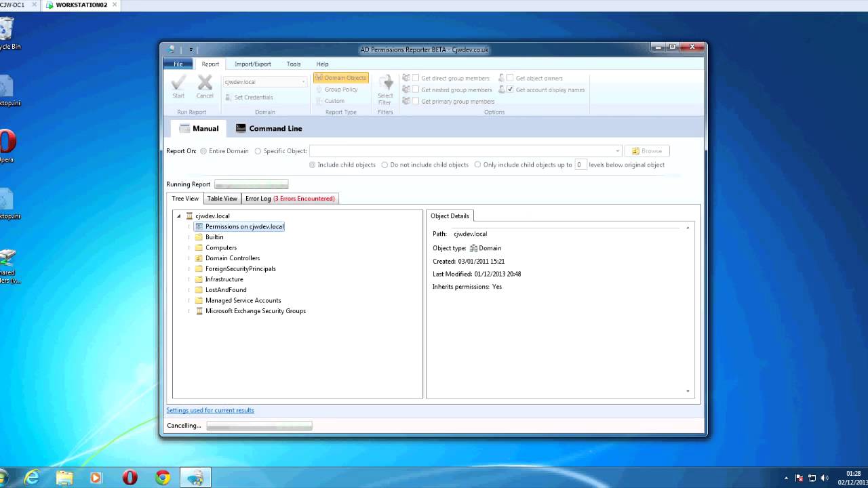Click the Set Credentials icon
Viewport: 868px width, 488px height.
pyautogui.click(x=229, y=98)
